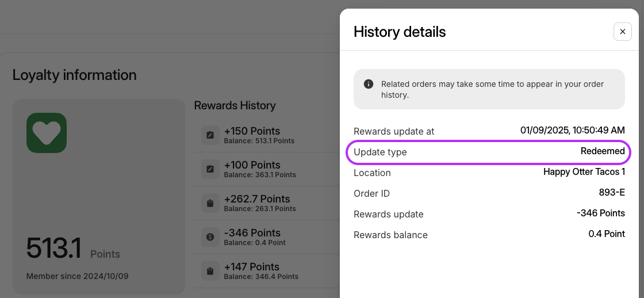Click the icon beside +100 Points entry
Viewport: 644px width, 298px height.
210,169
